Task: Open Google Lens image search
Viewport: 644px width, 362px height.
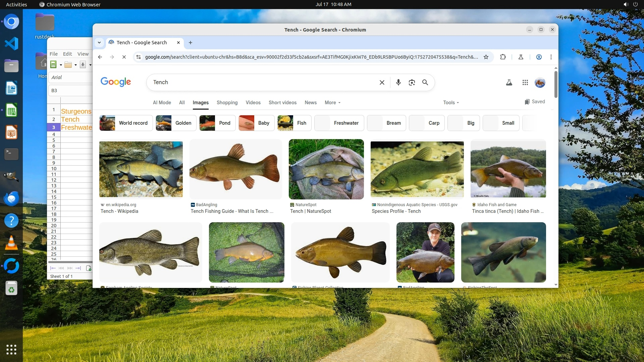Action: click(412, 82)
